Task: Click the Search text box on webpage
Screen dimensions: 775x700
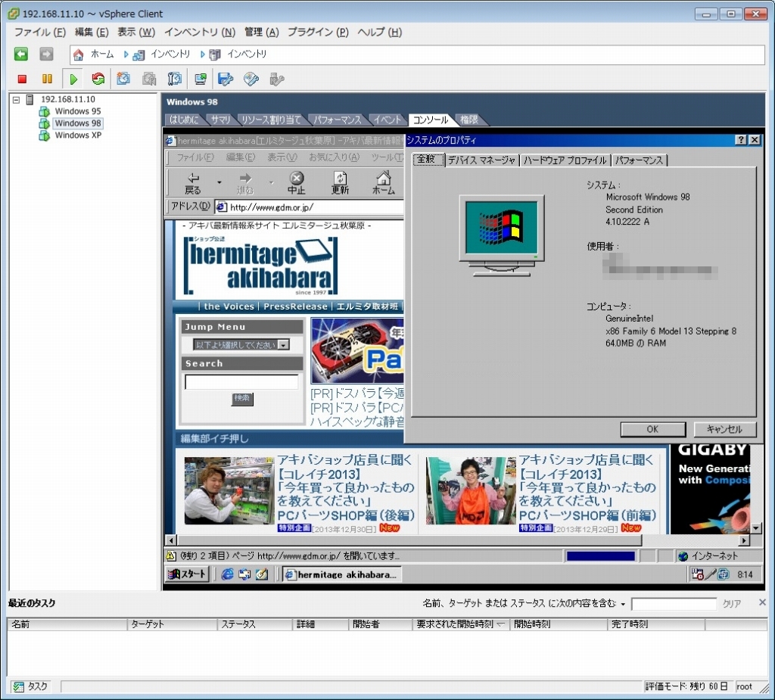Action: coord(241,381)
